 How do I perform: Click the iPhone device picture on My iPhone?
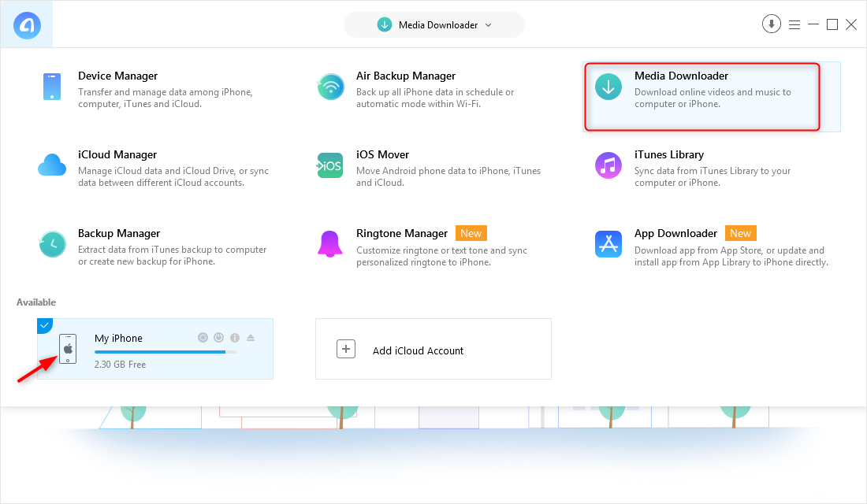tap(68, 349)
